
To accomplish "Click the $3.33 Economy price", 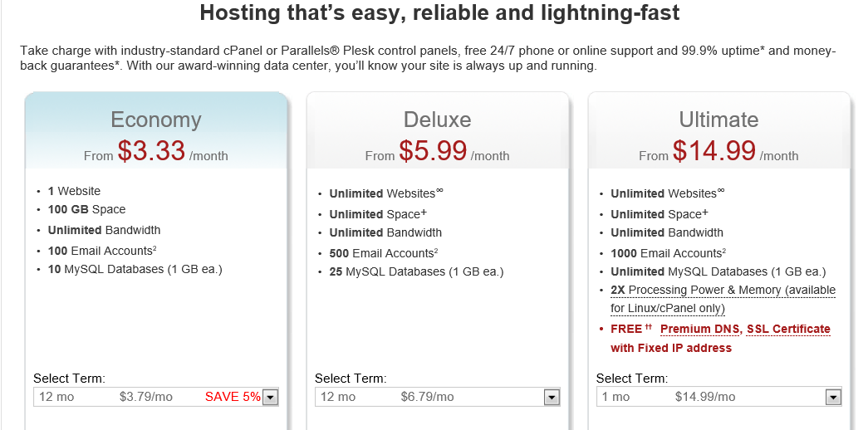I will pyautogui.click(x=151, y=150).
